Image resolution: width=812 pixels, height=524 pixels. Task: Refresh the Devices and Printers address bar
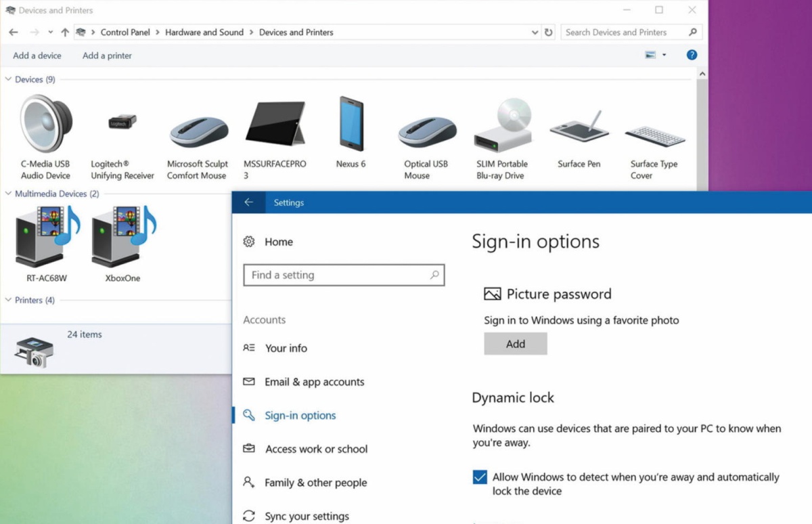pos(549,32)
